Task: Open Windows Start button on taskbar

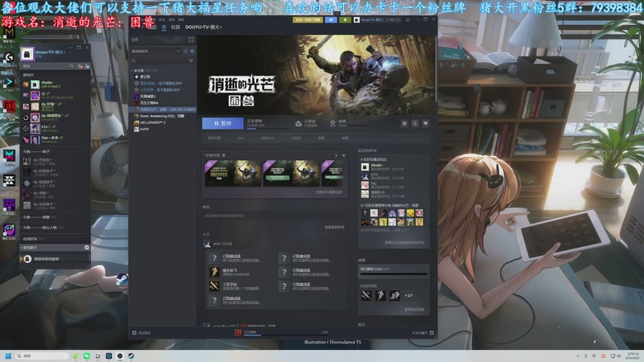Action: click(x=8, y=356)
